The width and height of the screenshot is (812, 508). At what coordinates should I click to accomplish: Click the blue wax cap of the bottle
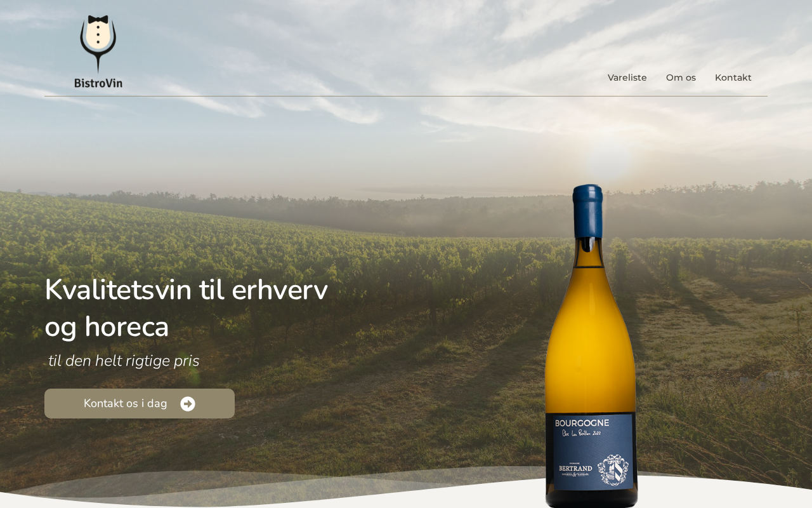(x=588, y=211)
